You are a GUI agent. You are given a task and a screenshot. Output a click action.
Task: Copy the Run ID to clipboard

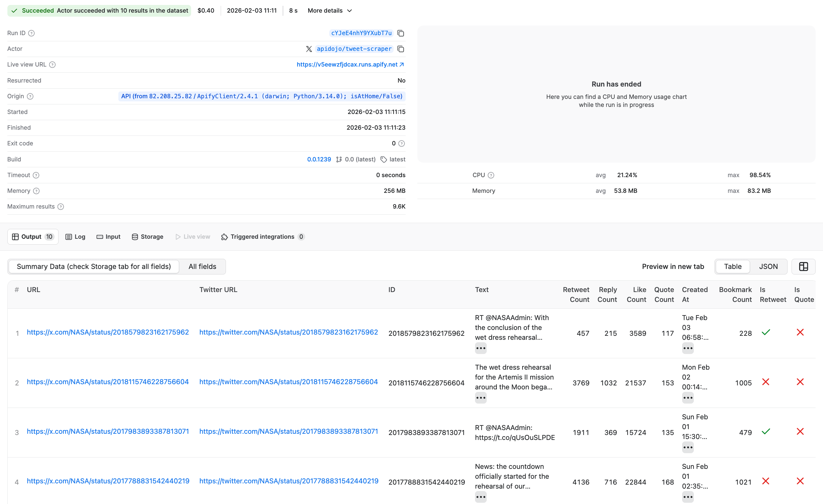pos(401,33)
